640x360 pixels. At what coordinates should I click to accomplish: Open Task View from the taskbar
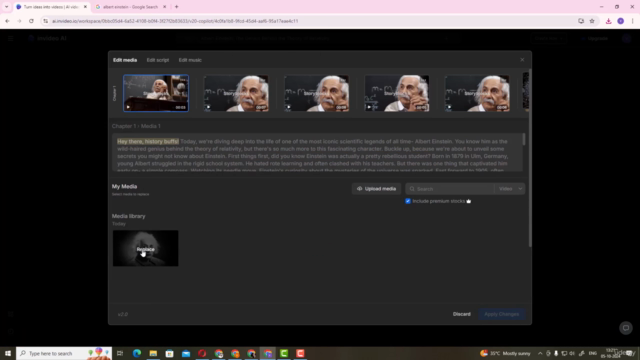click(x=120, y=353)
